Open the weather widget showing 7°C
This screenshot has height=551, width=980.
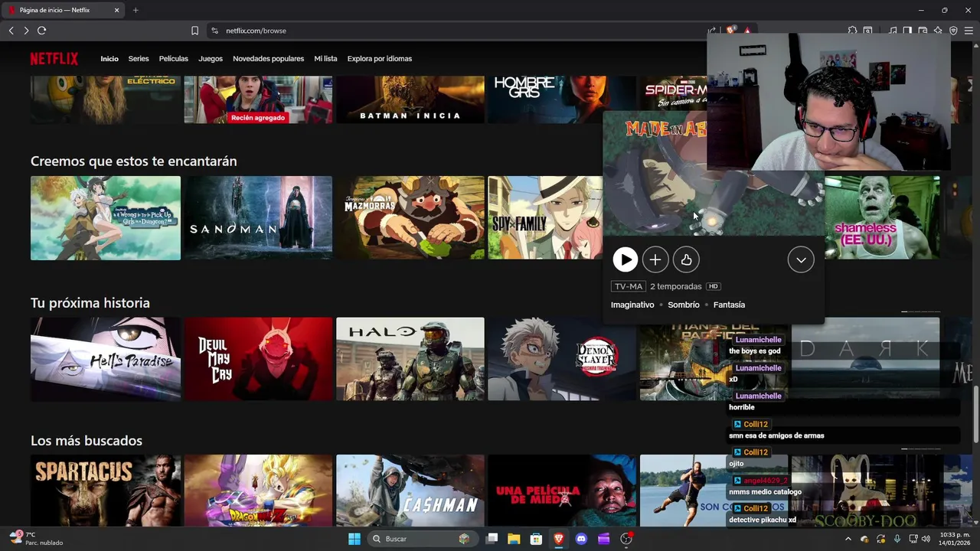(34, 538)
